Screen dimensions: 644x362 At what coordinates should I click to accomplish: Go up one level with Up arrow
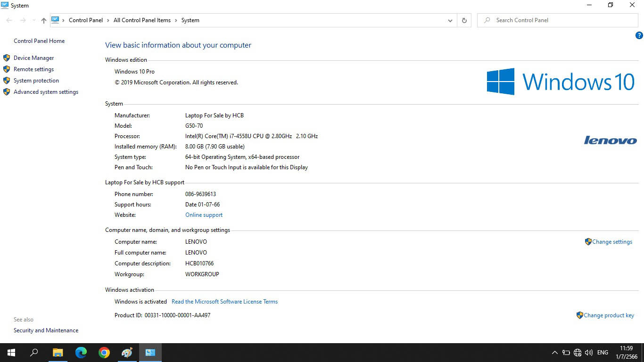click(44, 20)
